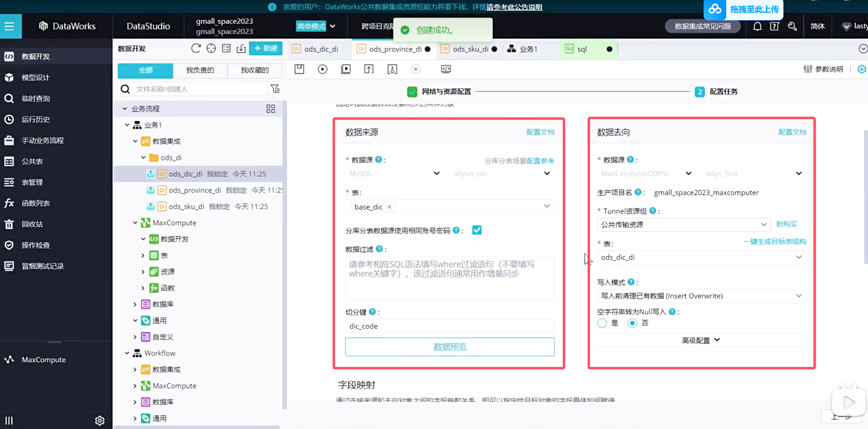Uncheck 分库分表数据源使用相同账号密码 checkbox
The height and width of the screenshot is (429, 868).
(x=477, y=230)
